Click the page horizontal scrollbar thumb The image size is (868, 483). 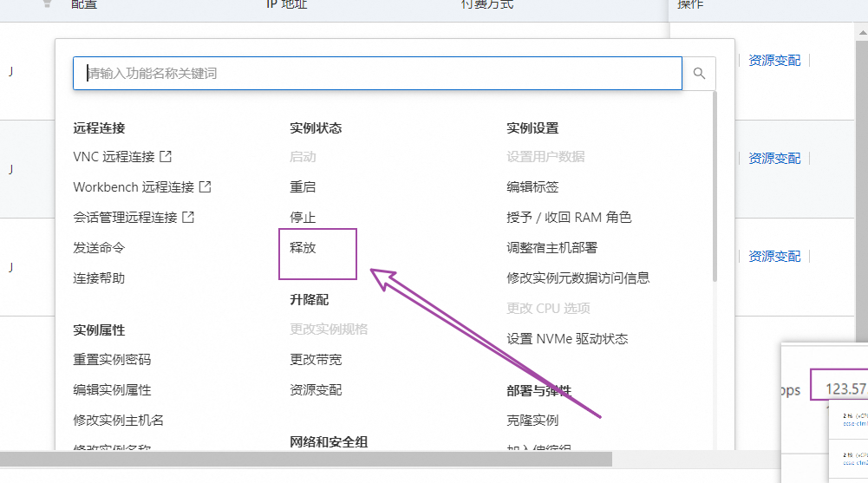306,459
